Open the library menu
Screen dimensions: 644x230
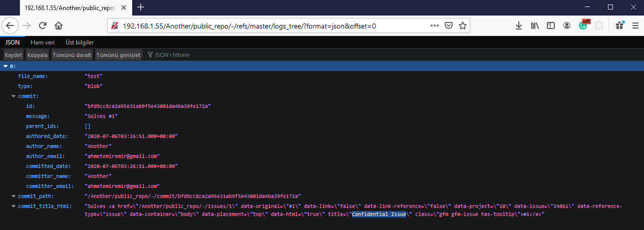(x=535, y=25)
